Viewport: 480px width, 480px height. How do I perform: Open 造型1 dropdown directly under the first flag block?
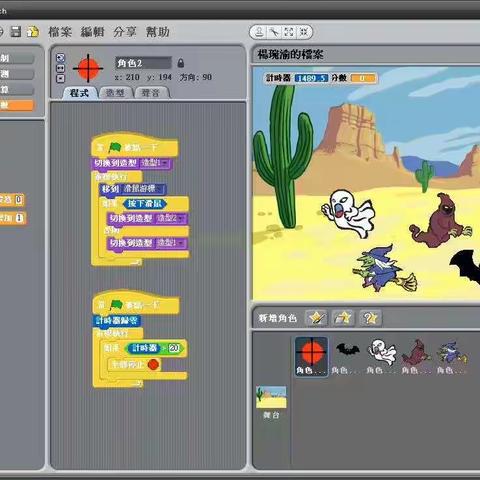155,163
